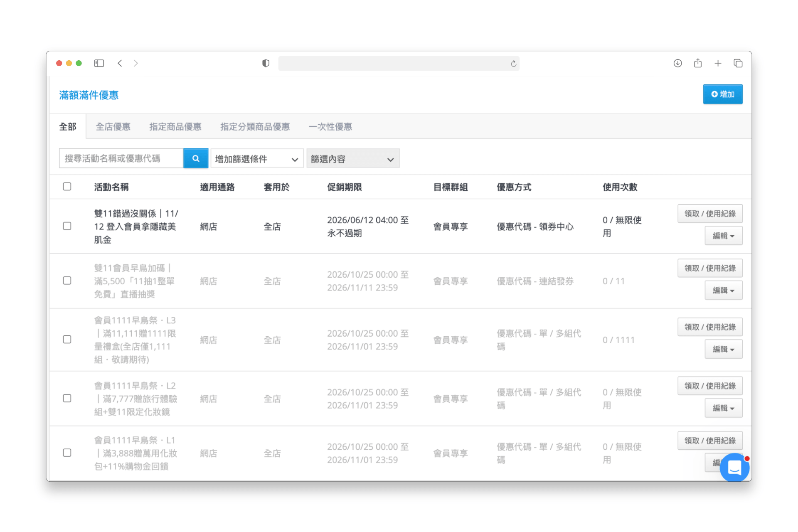This screenshot has height=532, width=798.
Task: Open 領取 / 使用紀錄 for 雙11錯過沒關係 row
Action: pyautogui.click(x=710, y=214)
